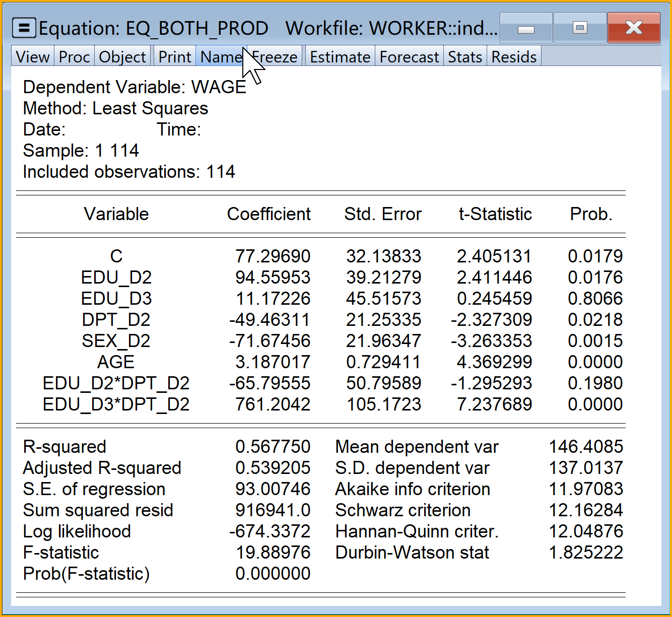Screen dimensions: 672x617
Task: Click the Forecast button
Action: (x=409, y=57)
